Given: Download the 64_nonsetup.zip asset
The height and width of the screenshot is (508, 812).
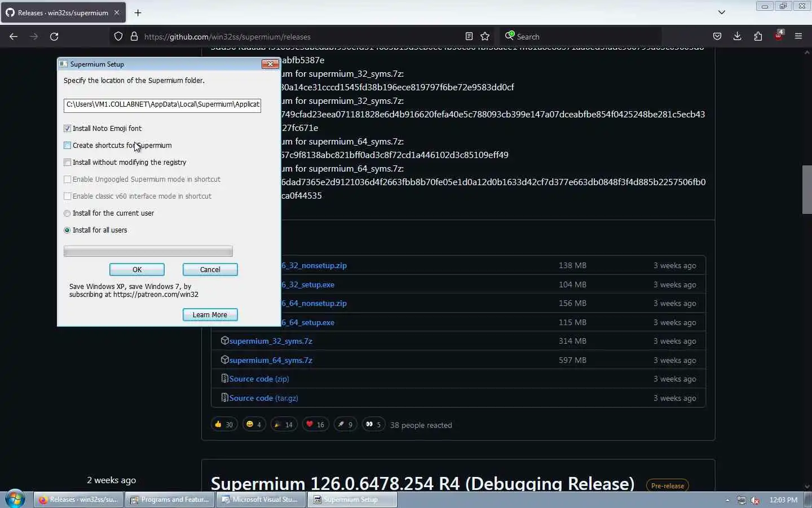Looking at the screenshot, I should [314, 303].
